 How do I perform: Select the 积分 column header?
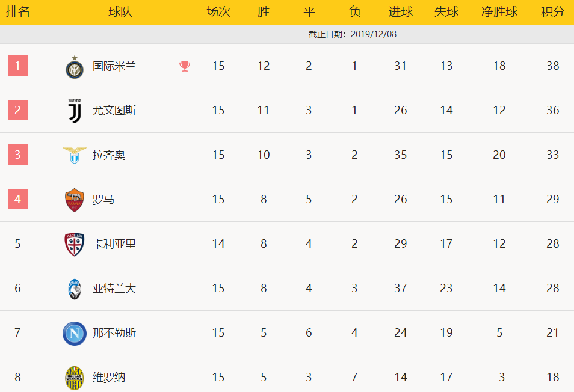point(552,11)
